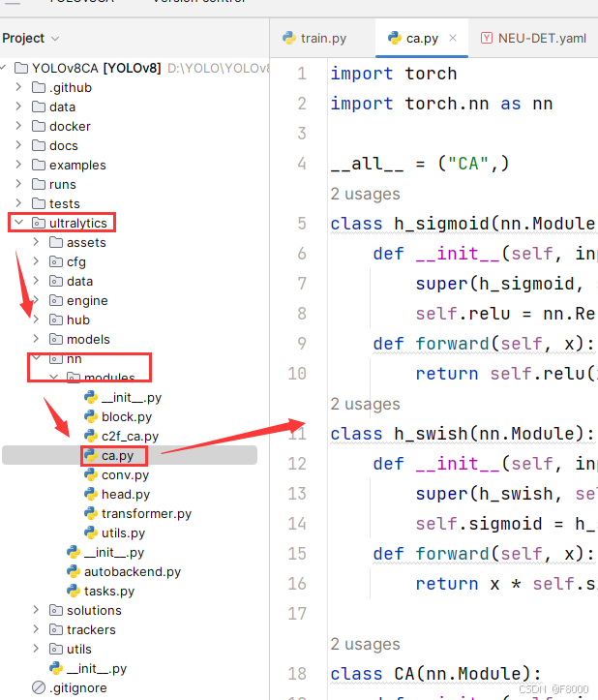Viewport: 598px width, 700px height.
Task: Click "2 usages" hint above h_sigmoid class
Action: coord(365,195)
